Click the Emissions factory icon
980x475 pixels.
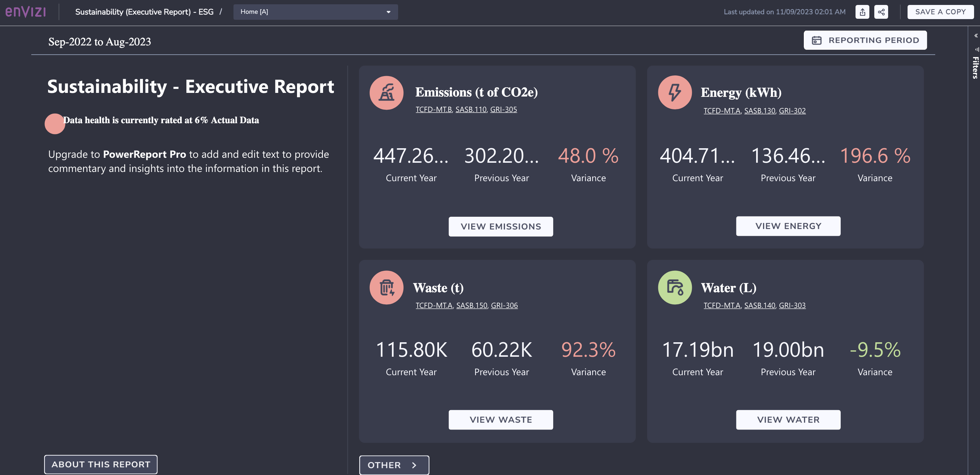[x=386, y=93]
